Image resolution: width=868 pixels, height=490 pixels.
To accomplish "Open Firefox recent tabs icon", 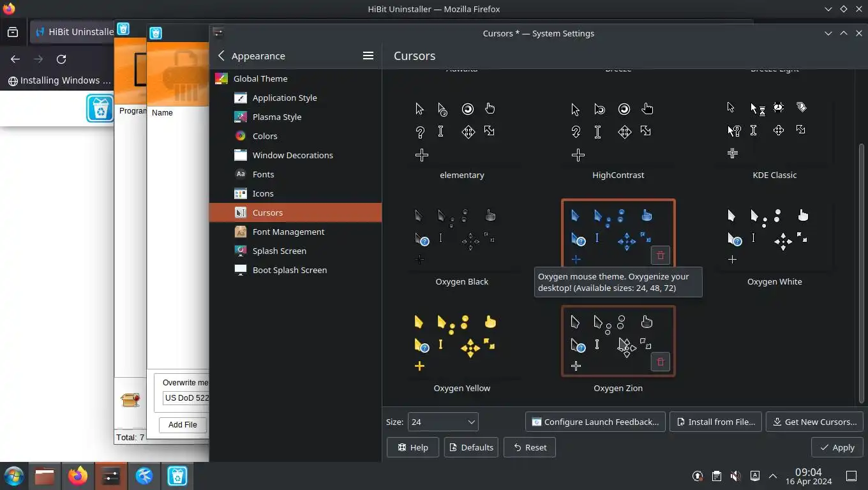I will coord(13,32).
